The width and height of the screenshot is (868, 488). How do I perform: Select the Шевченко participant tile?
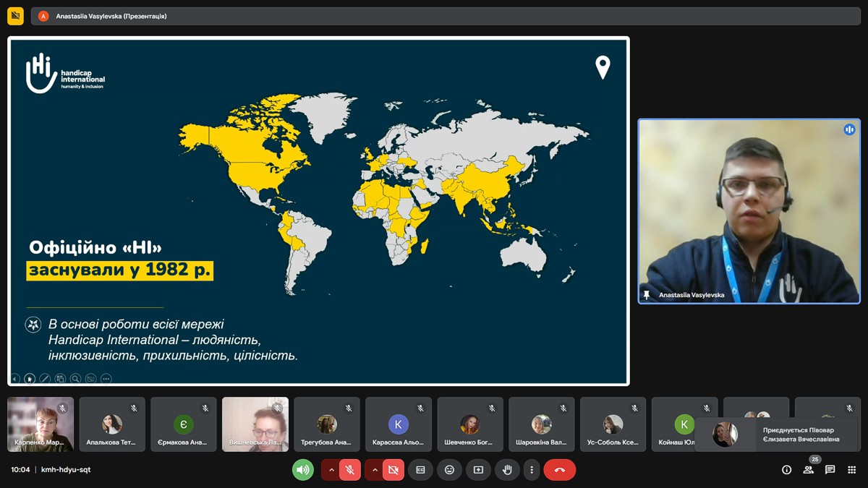470,424
